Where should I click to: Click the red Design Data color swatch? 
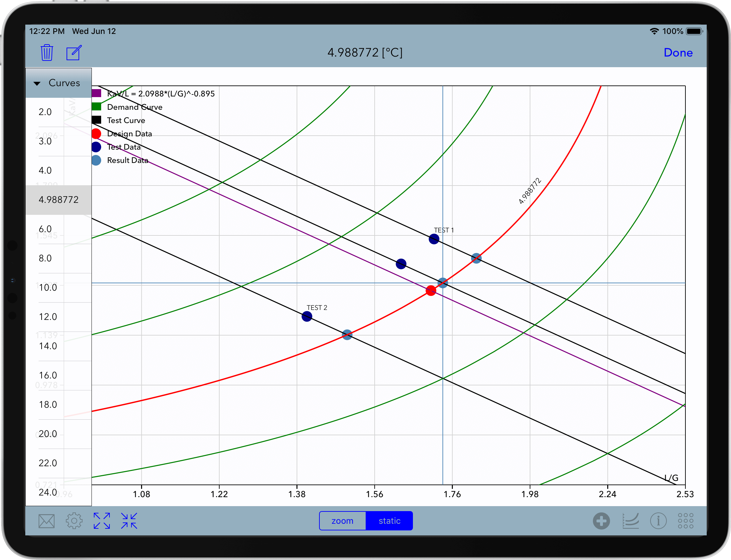[x=97, y=133]
